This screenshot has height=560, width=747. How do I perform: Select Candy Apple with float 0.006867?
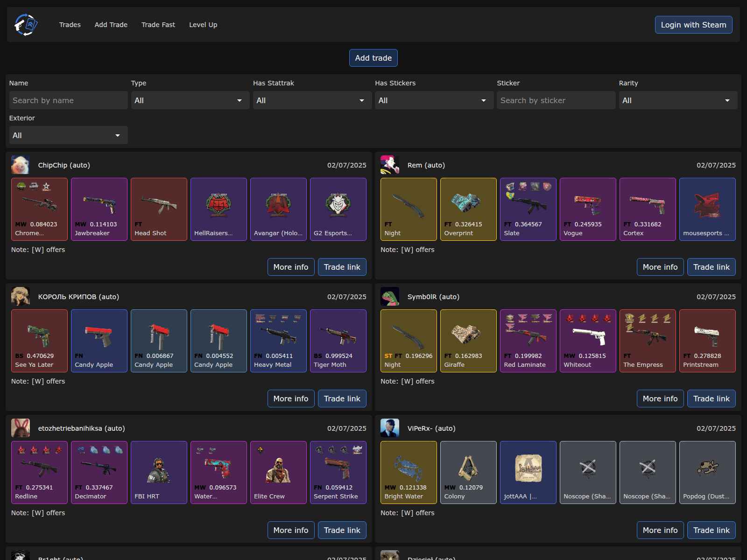[159, 341]
